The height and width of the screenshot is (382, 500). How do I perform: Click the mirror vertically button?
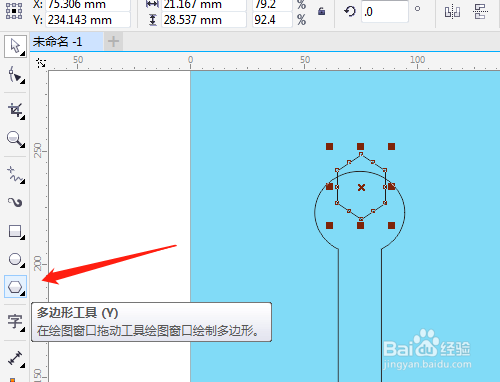(x=480, y=12)
